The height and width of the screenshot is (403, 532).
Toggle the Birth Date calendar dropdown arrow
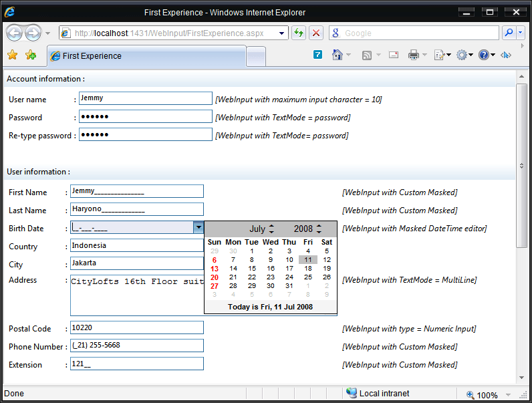198,228
